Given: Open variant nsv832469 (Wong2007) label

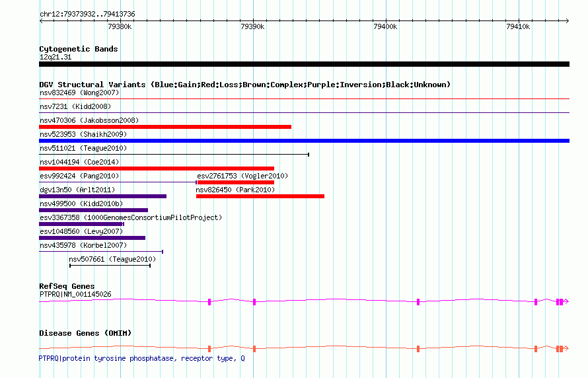Looking at the screenshot, I should click(x=79, y=93).
